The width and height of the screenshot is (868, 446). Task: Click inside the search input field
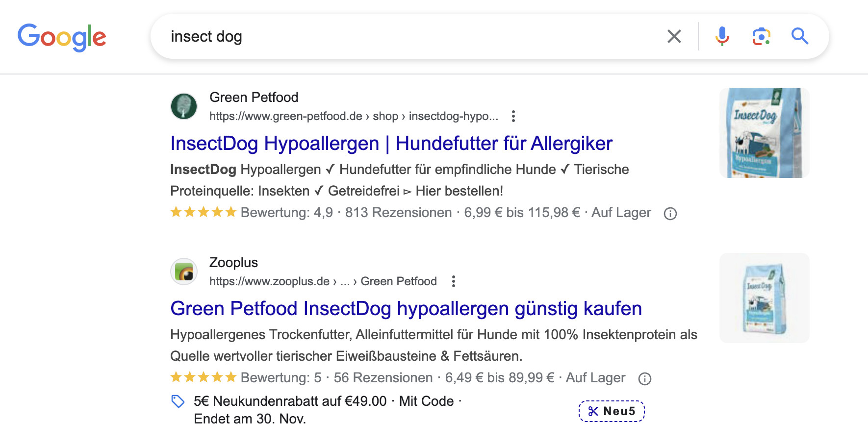343,36
